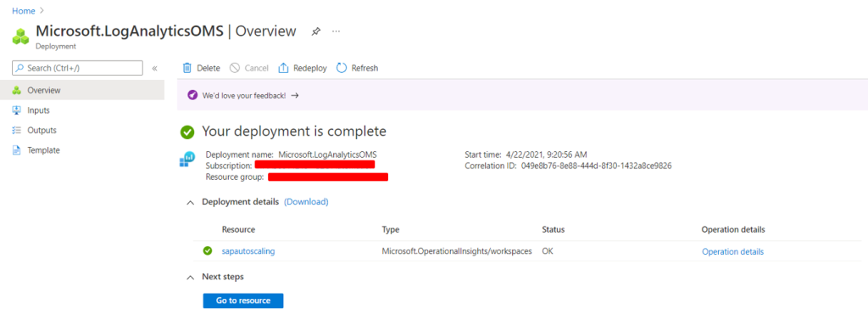Viewport: 868px width, 309px height.
Task: Open Operation details link for sapautoscaling
Action: (x=733, y=251)
